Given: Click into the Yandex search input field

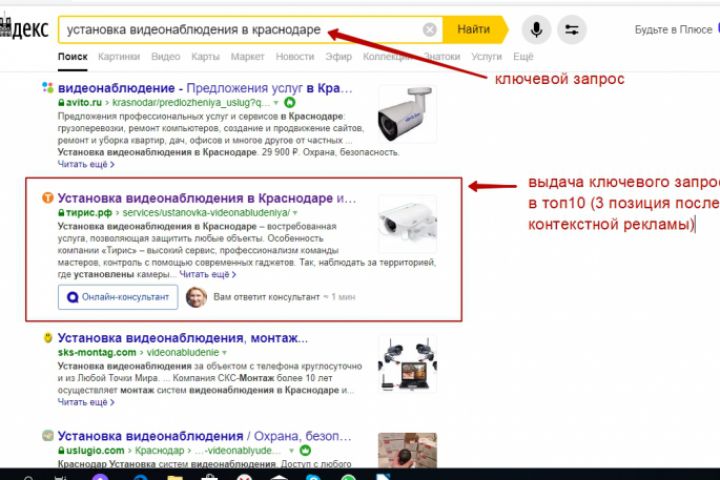Looking at the screenshot, I should 241,30.
